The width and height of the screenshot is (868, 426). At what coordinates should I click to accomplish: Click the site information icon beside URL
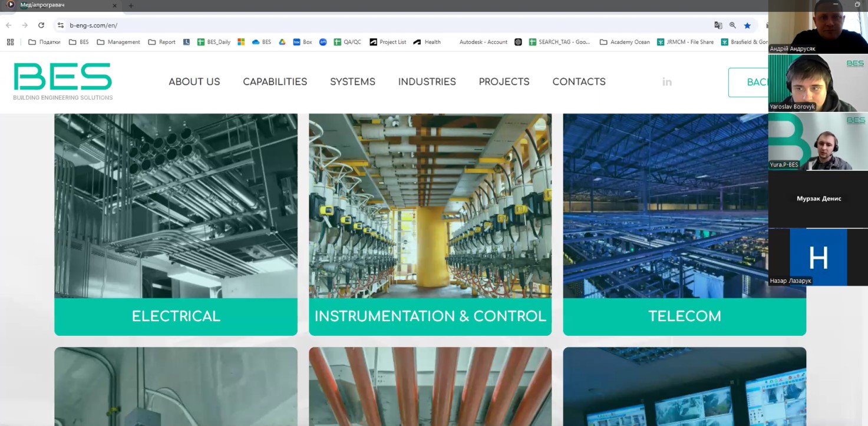tap(60, 25)
